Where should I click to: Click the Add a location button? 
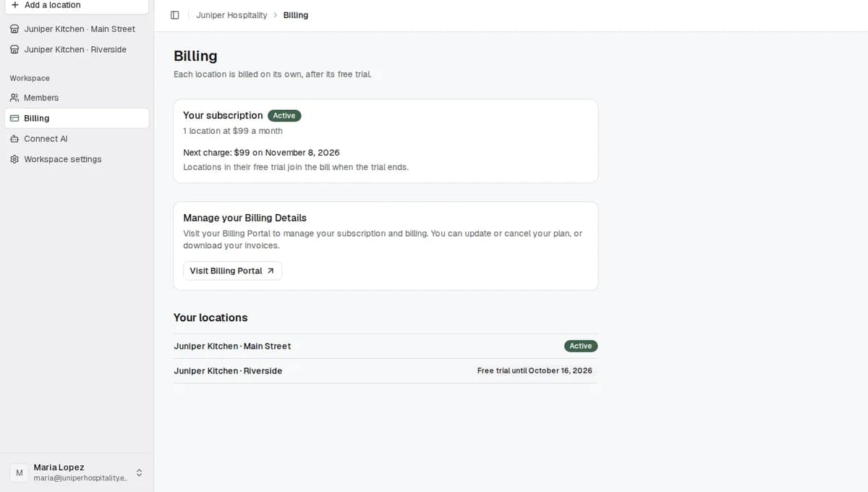77,5
